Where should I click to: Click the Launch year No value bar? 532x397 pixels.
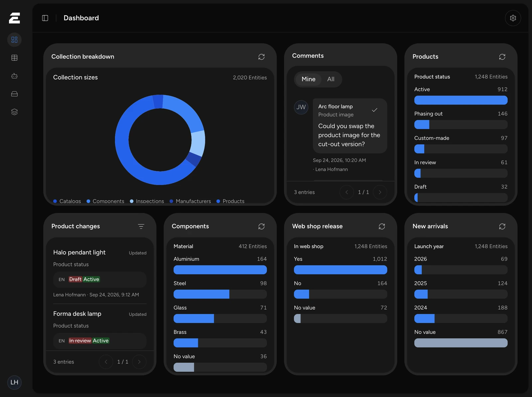tap(461, 343)
